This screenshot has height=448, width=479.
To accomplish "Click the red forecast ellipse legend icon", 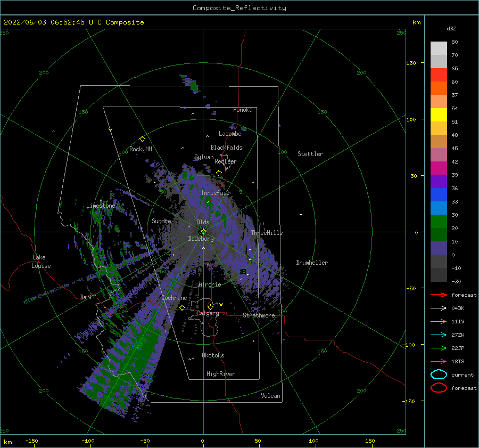I will click(x=439, y=388).
